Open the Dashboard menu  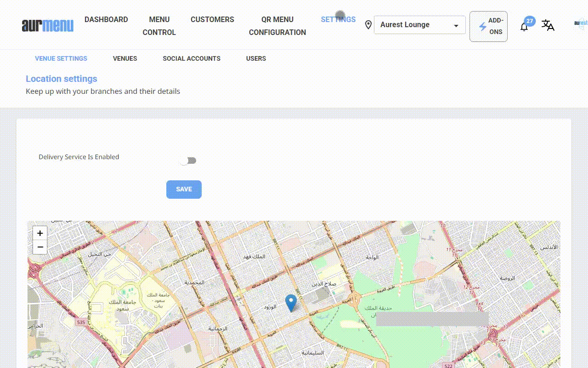[x=106, y=19]
